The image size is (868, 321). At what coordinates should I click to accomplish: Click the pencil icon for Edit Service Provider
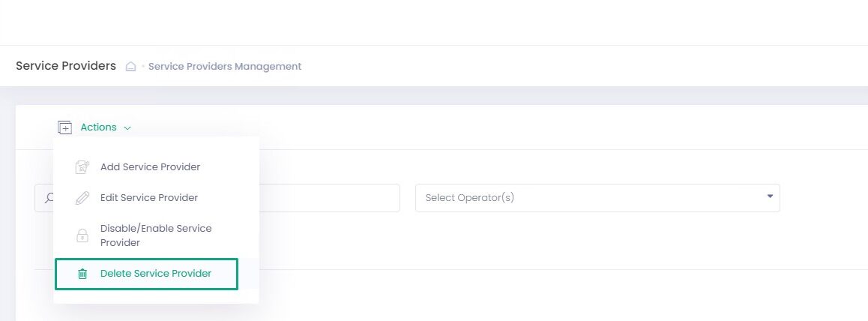coord(82,198)
